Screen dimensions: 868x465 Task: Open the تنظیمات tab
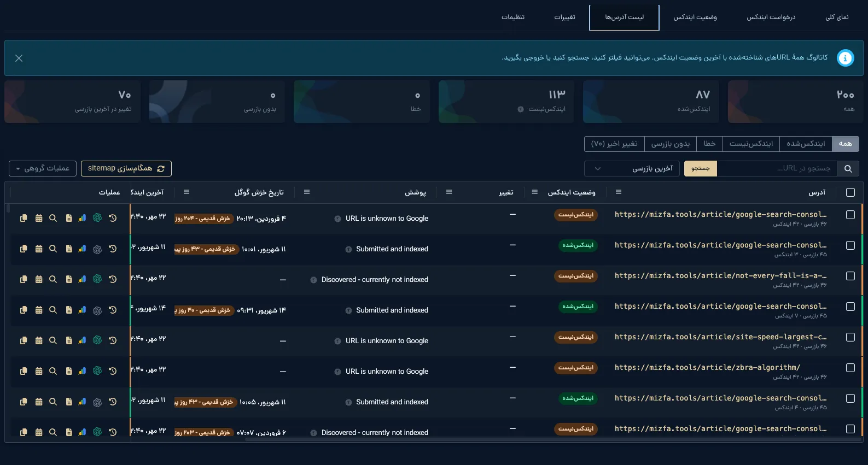tap(513, 17)
